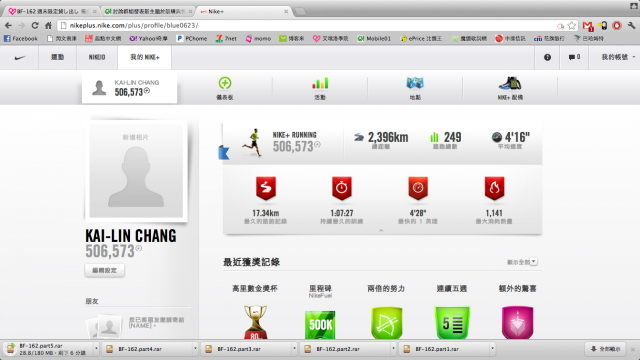This screenshot has width=640, height=360.
Task: Close the downloads bar
Action: click(x=633, y=349)
